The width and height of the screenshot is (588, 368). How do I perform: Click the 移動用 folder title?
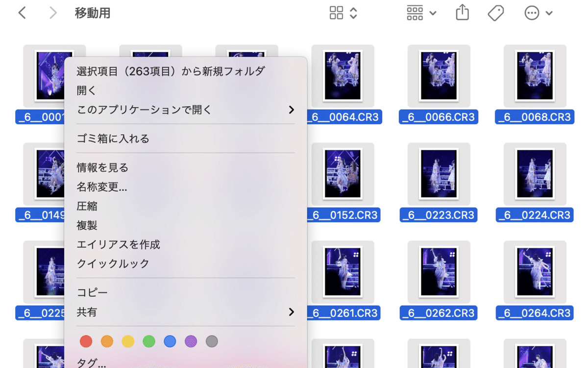pyautogui.click(x=93, y=13)
